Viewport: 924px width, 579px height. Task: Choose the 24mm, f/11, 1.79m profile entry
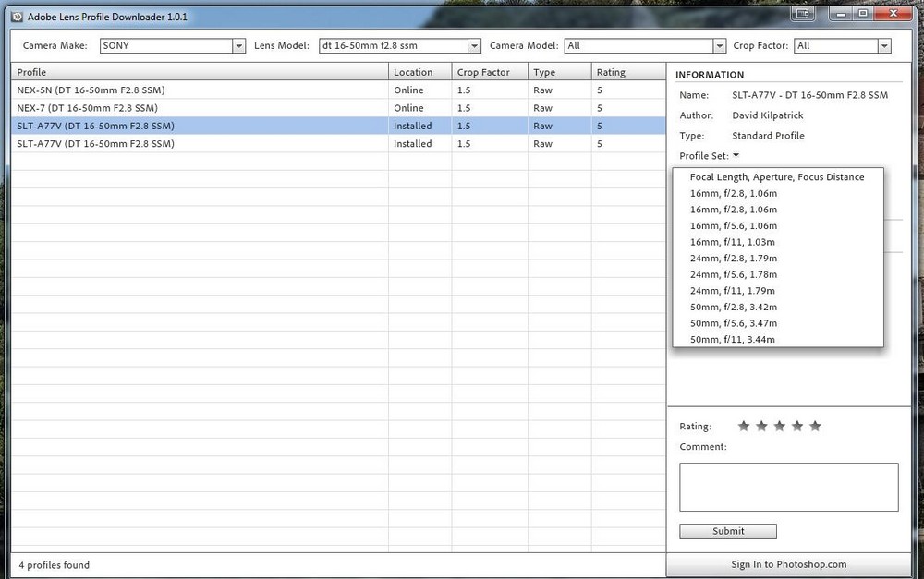pos(778,290)
